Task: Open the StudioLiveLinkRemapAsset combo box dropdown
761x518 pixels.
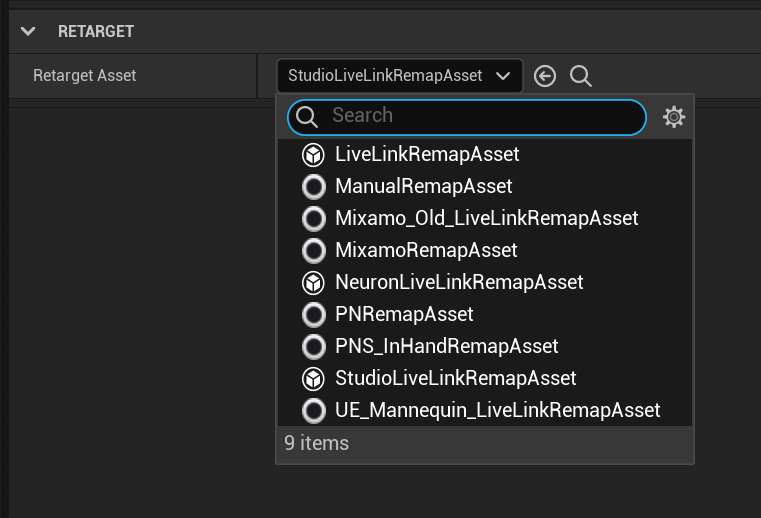Action: (x=399, y=76)
